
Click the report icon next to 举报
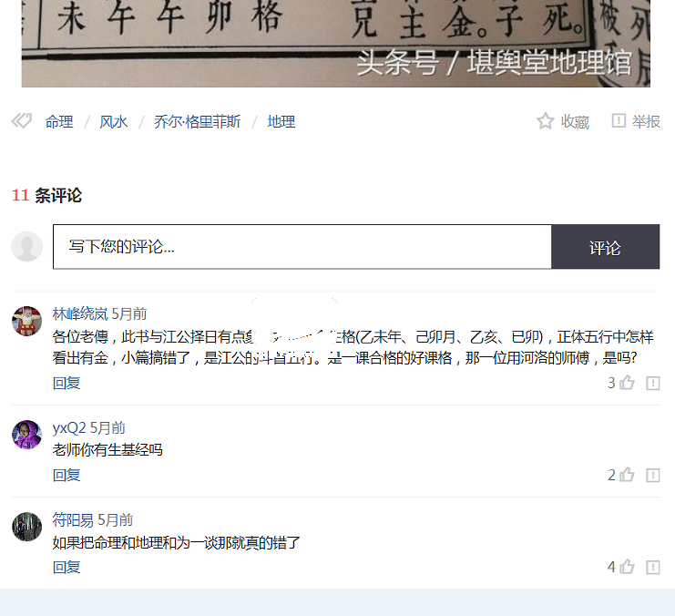click(x=619, y=120)
